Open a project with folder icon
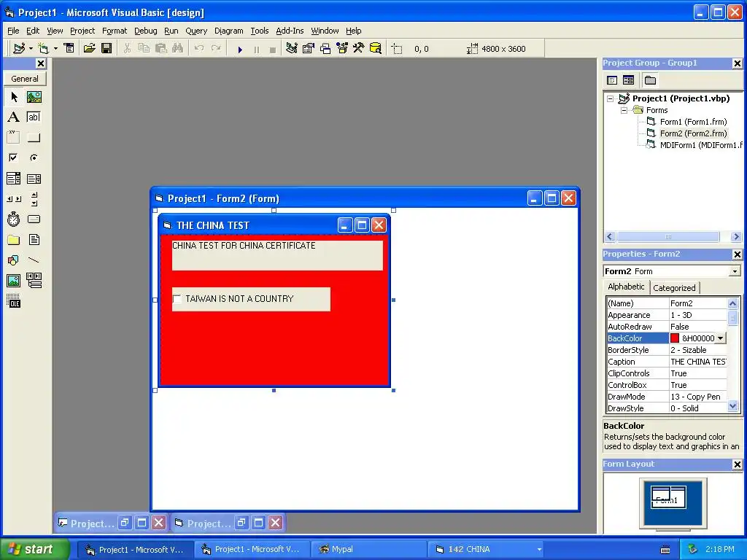747x560 pixels. pos(90,49)
